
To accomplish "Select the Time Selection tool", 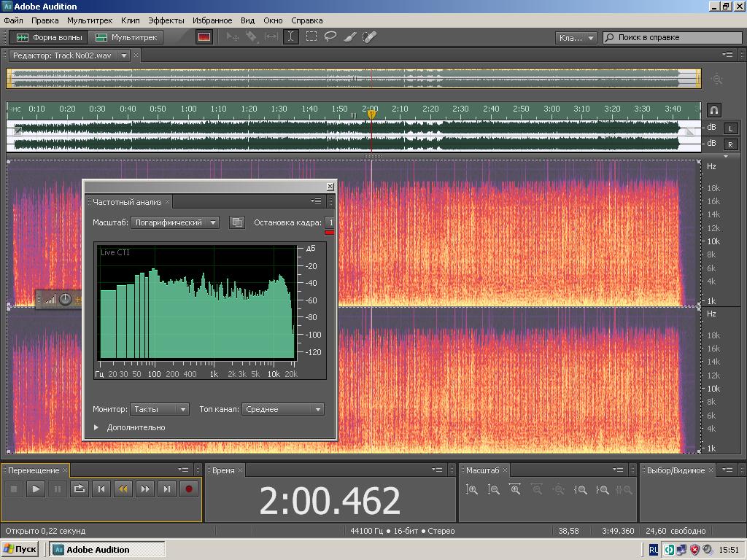I will 291,37.
